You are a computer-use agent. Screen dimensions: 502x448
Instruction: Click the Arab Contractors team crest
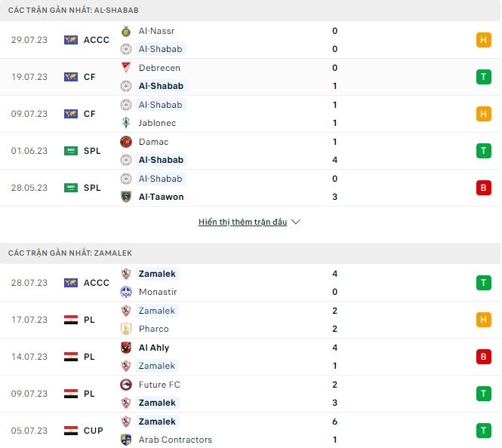click(126, 440)
